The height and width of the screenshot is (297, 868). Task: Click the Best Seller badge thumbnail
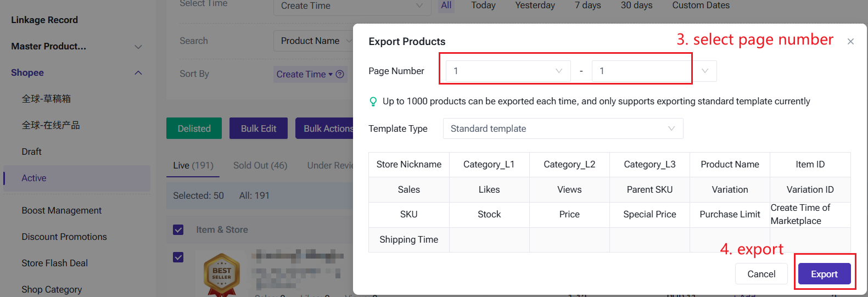tap(221, 273)
